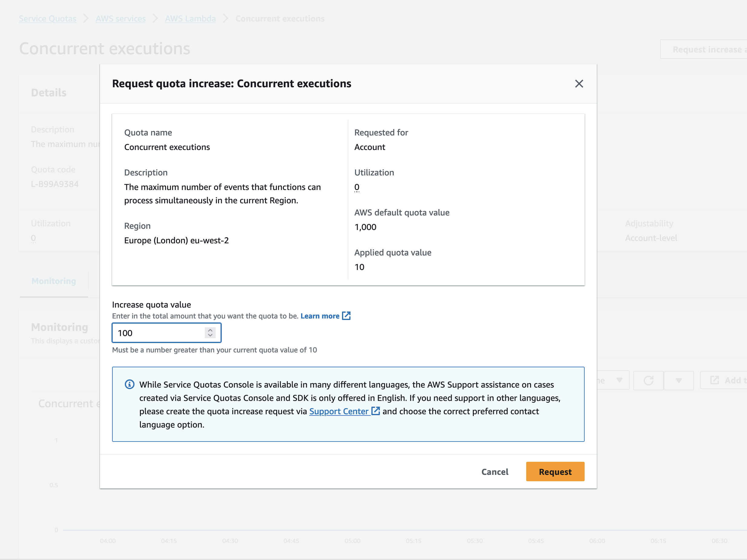Open the dropdown arrow next to refresh

pos(679,380)
